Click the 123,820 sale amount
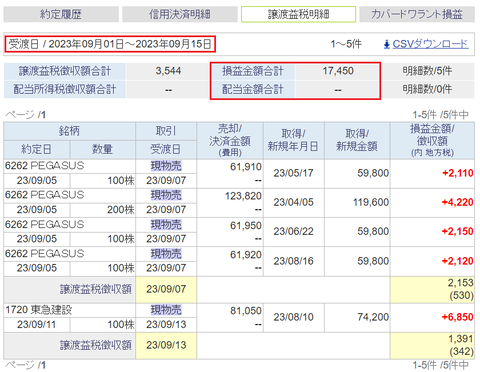480x372 pixels. [243, 196]
